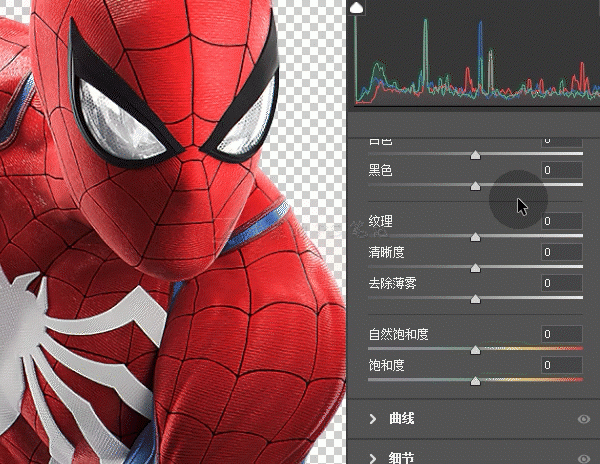Click the 黑色 value input field
Image resolution: width=600 pixels, height=464 pixels.
562,170
